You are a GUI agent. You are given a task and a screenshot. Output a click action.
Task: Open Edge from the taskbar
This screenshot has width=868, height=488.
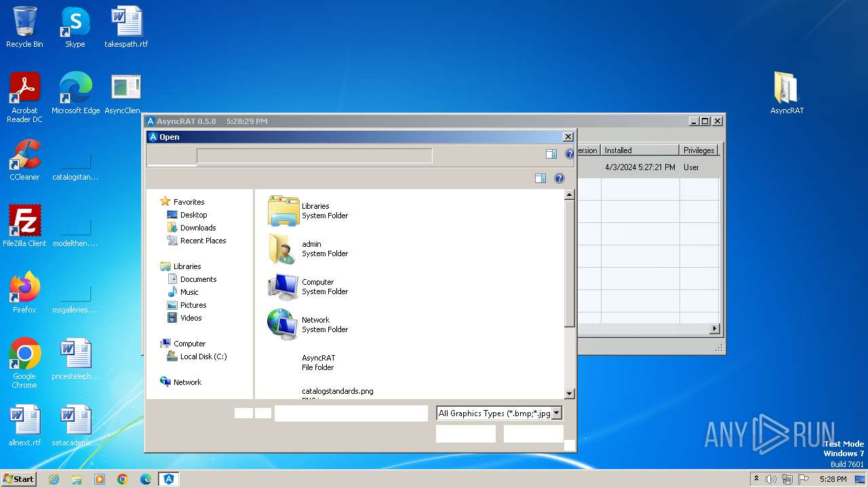(x=146, y=479)
